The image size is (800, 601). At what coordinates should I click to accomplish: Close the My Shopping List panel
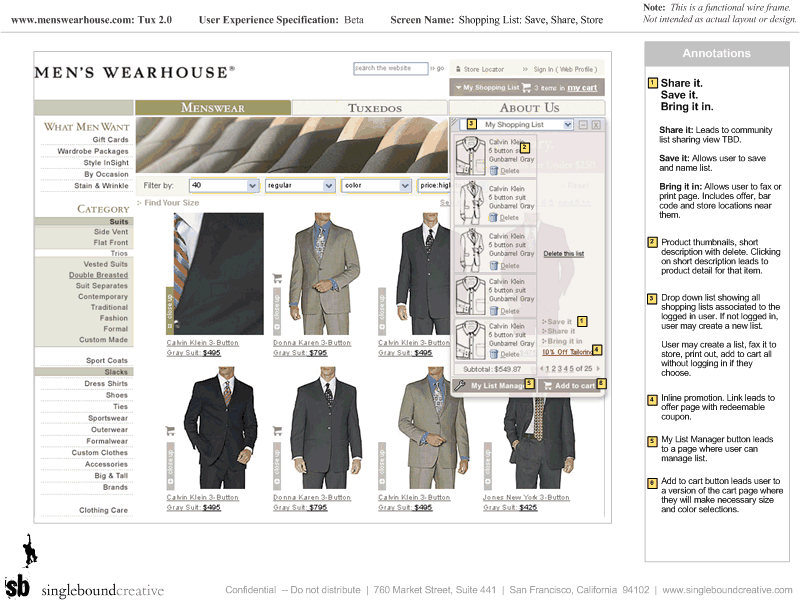point(596,124)
